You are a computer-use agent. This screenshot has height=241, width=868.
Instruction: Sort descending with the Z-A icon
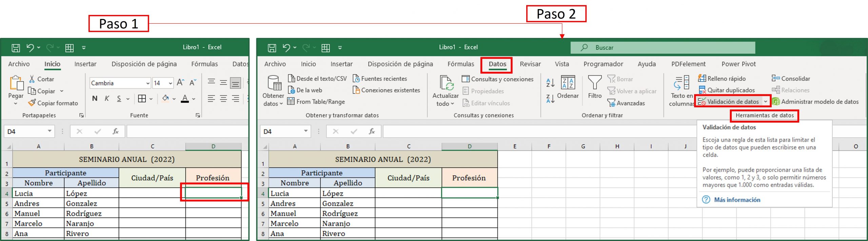click(x=550, y=98)
